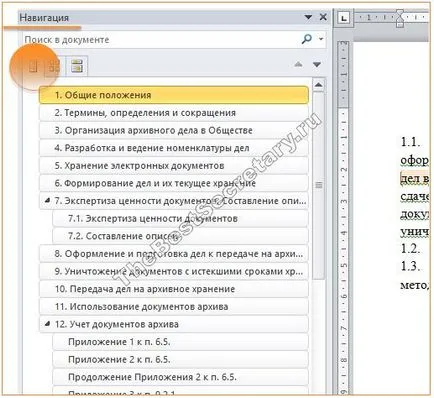Switch to browse search results tab

(77, 66)
